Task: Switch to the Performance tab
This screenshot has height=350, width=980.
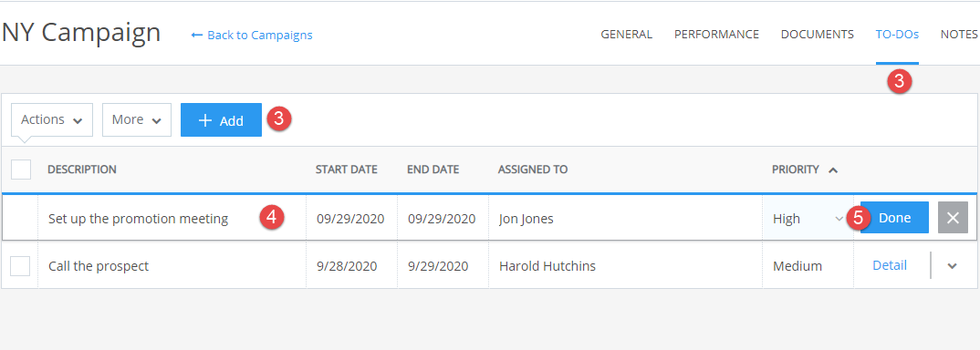Action: pyautogui.click(x=716, y=35)
